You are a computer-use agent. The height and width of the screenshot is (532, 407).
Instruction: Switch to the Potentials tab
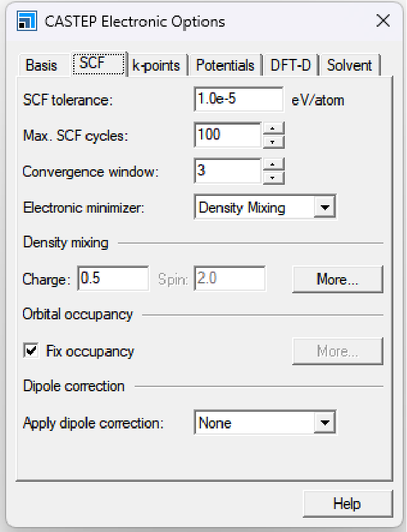point(225,65)
